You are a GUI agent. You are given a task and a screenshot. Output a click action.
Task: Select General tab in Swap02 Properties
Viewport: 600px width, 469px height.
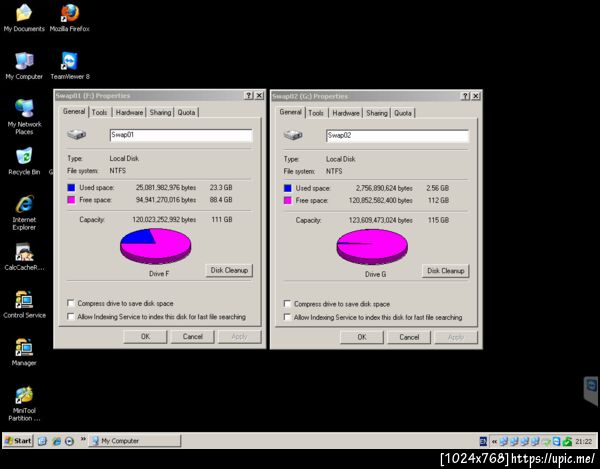pos(290,112)
